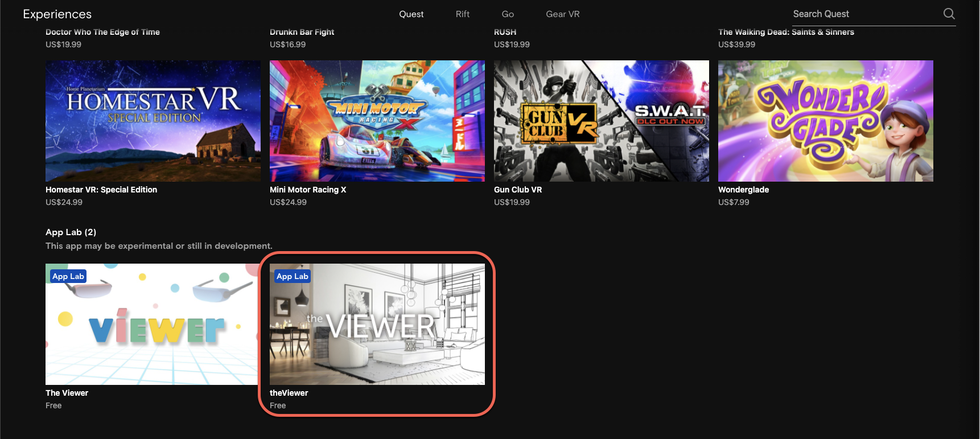Click Free label under The Viewer
980x439 pixels.
53,405
